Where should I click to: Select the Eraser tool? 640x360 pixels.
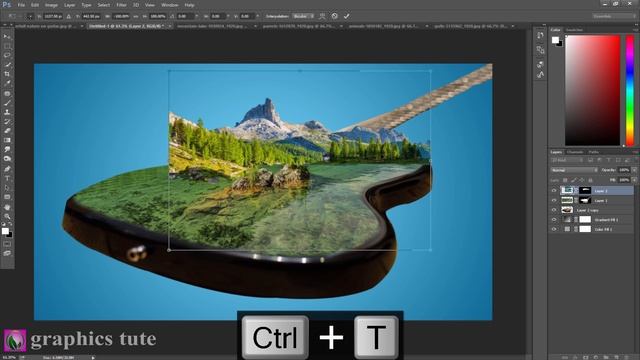(7, 131)
